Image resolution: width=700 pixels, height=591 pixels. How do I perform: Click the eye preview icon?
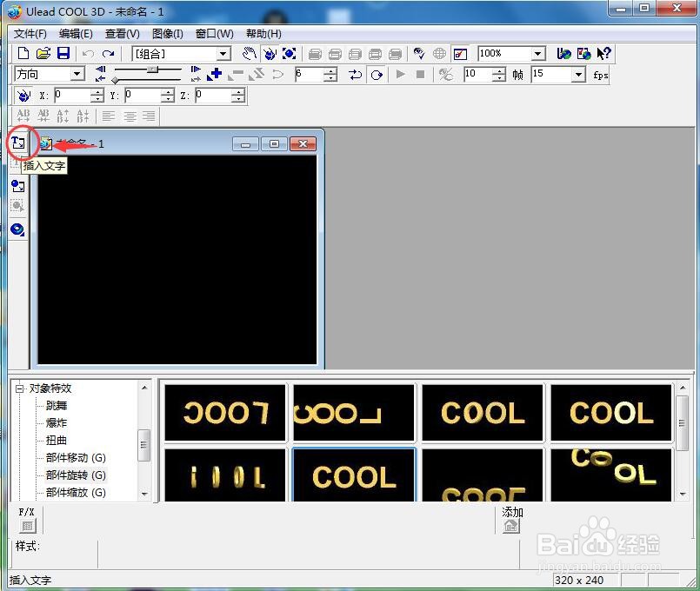(x=419, y=54)
